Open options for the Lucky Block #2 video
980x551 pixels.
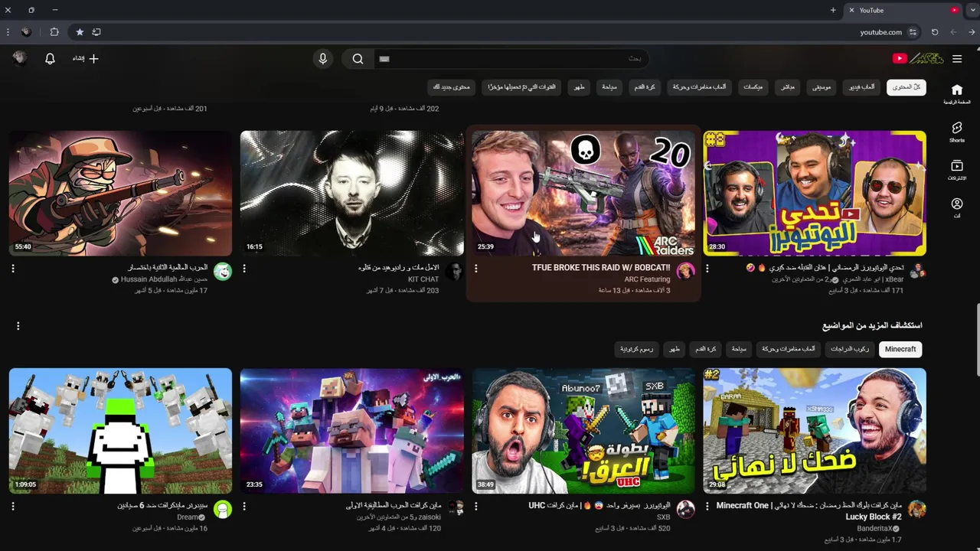point(707,507)
